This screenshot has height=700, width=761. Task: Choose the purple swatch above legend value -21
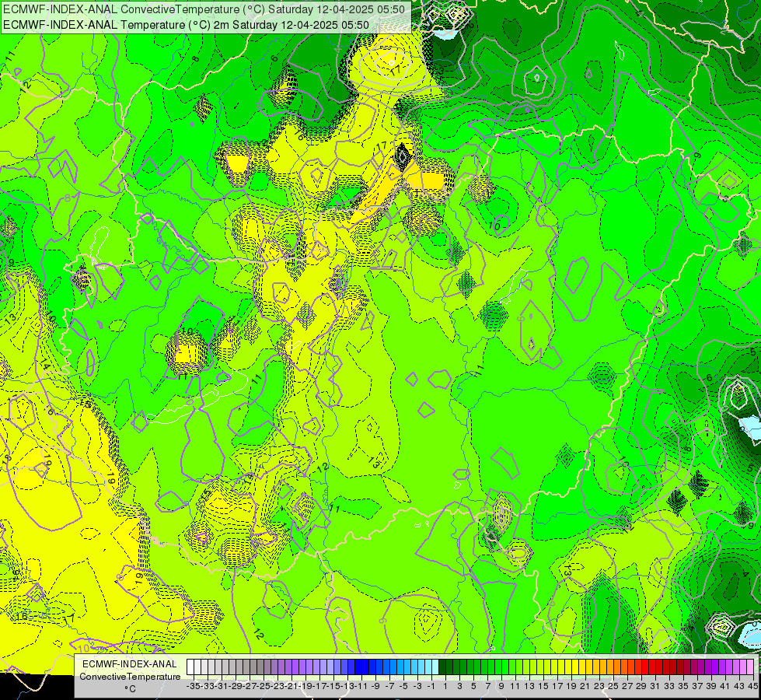pos(288,667)
